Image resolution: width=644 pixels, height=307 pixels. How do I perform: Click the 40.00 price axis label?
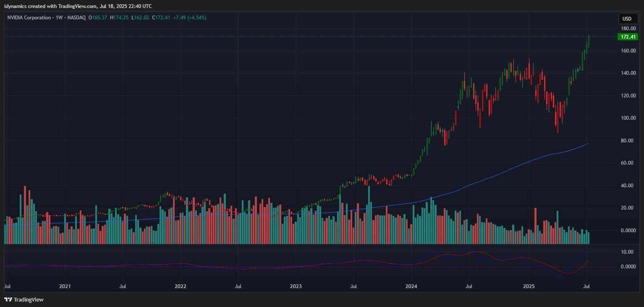click(x=628, y=186)
